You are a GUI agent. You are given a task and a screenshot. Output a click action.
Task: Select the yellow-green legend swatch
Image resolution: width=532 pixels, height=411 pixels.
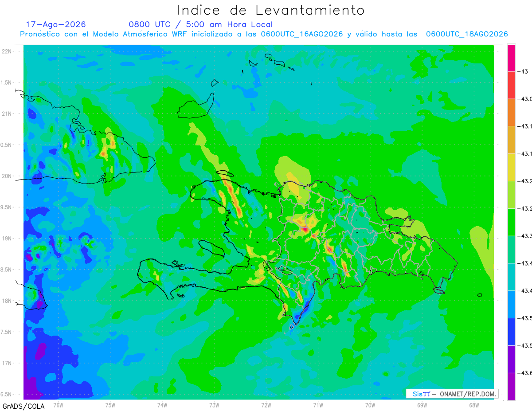pos(511,194)
